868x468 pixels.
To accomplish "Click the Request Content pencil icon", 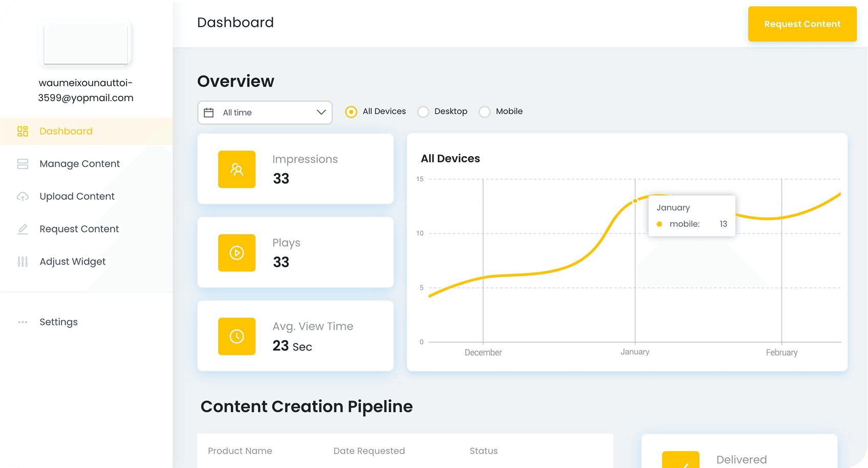I will pyautogui.click(x=23, y=229).
